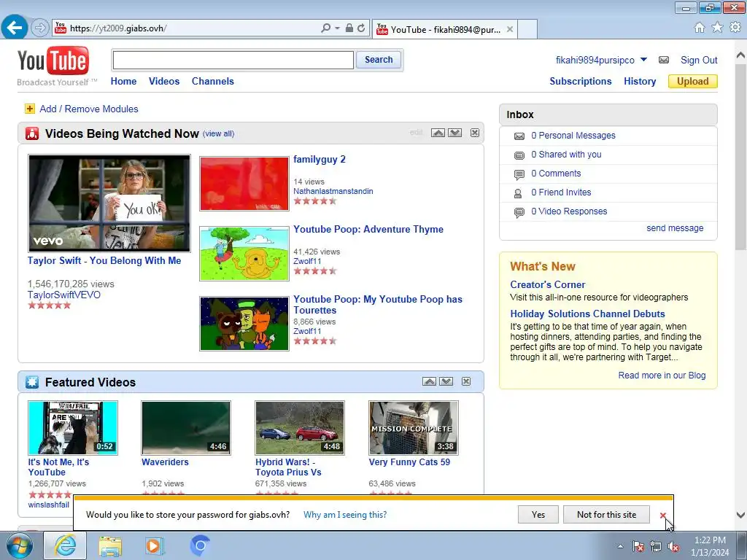
Task: Choose Not for this site
Action: click(x=606, y=515)
